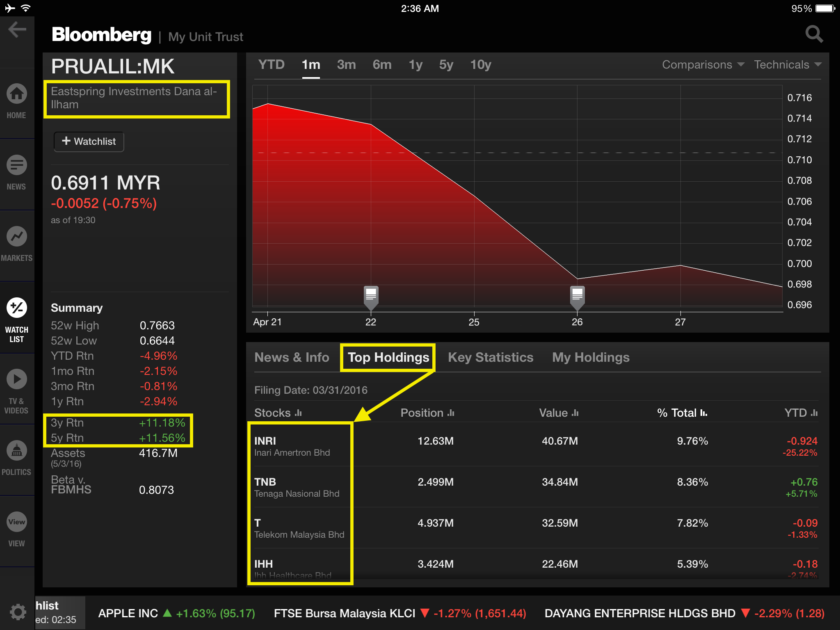This screenshot has width=840, height=630.
Task: Switch to Key Statistics tab
Action: (x=490, y=358)
